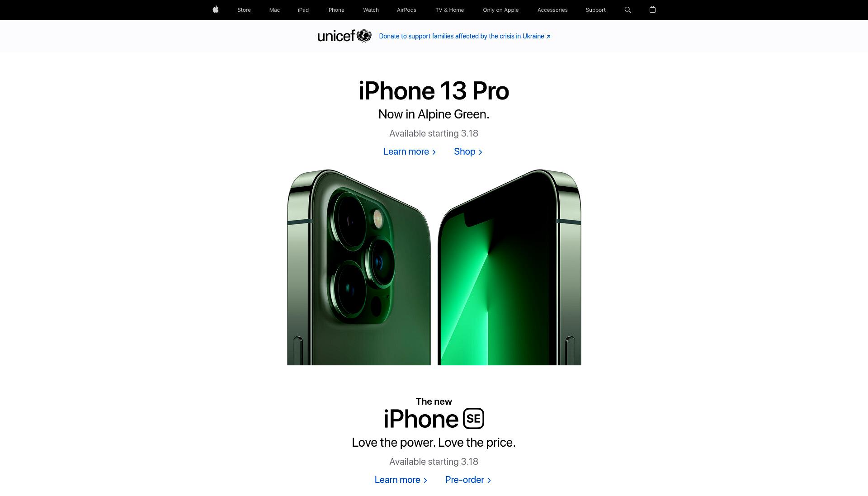
Task: Click the Apple logo home icon
Action: tap(216, 9)
